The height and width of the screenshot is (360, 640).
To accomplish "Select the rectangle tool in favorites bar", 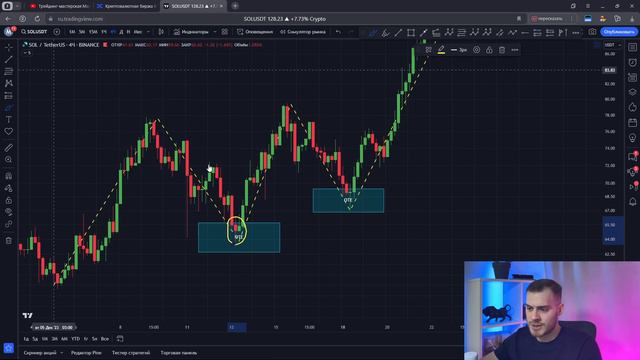I will point(411,32).
